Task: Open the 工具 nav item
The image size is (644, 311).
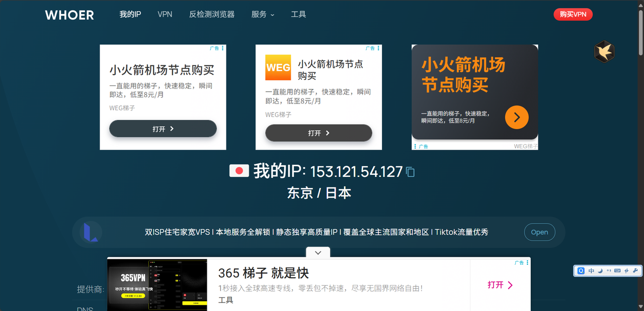Action: click(298, 15)
